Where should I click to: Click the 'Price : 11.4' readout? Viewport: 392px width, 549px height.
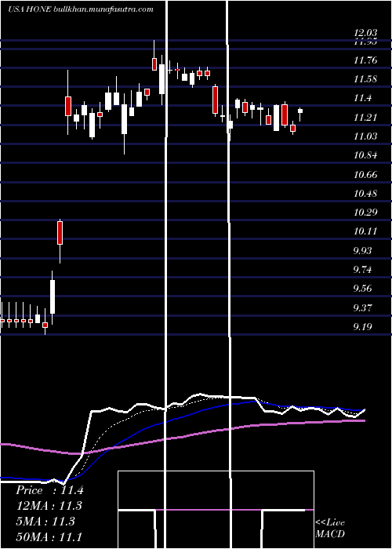click(x=49, y=490)
